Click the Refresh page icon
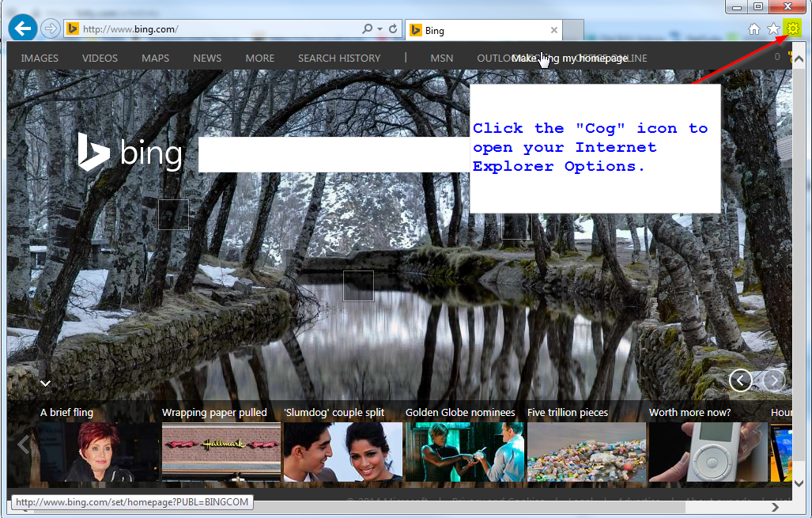Image resolution: width=812 pixels, height=518 pixels. (x=393, y=29)
